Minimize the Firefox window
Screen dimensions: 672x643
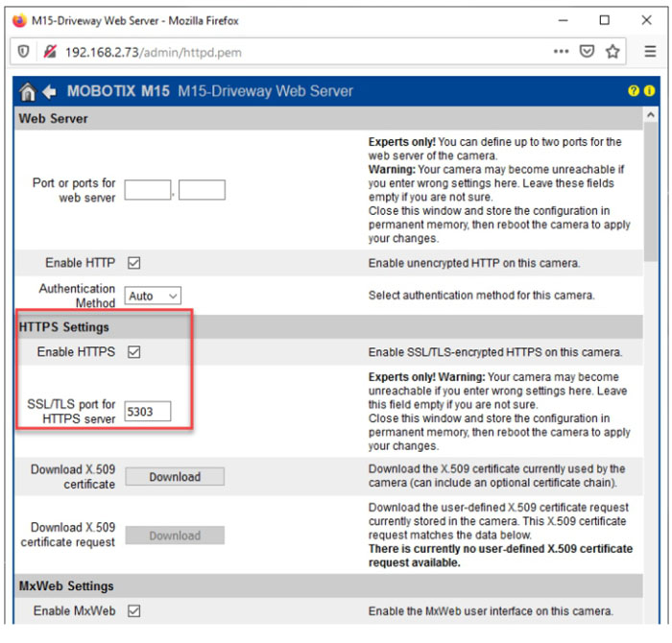(563, 20)
